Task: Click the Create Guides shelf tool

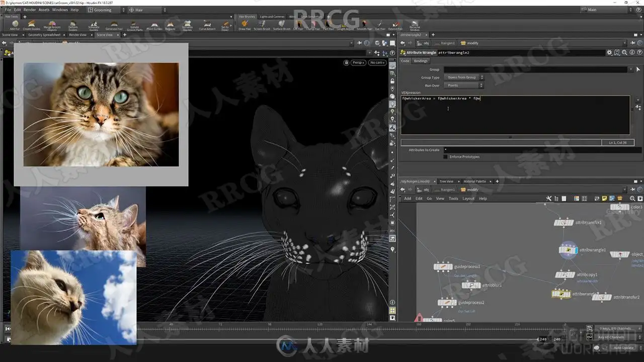Action: [x=31, y=26]
